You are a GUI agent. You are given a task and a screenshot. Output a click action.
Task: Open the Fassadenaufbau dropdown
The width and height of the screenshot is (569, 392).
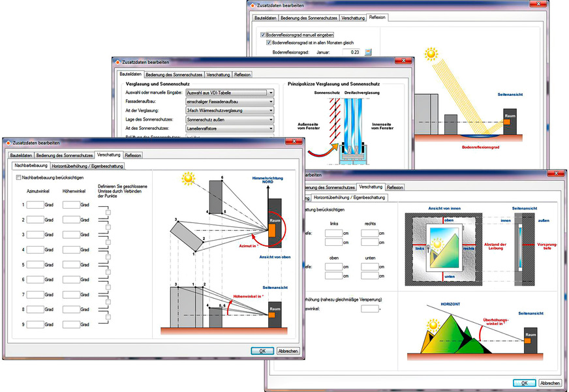[230, 102]
